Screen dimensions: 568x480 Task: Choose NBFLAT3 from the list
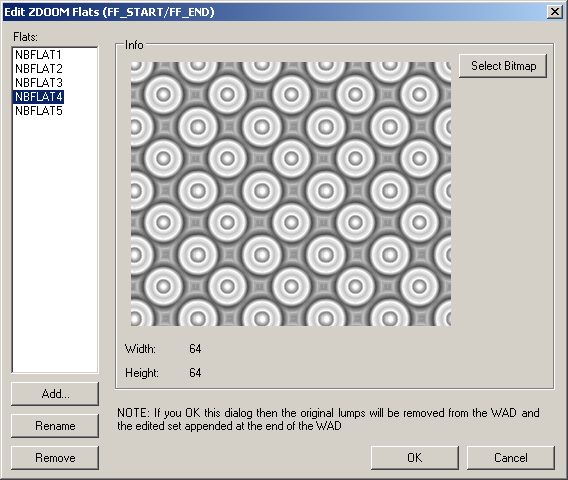39,83
